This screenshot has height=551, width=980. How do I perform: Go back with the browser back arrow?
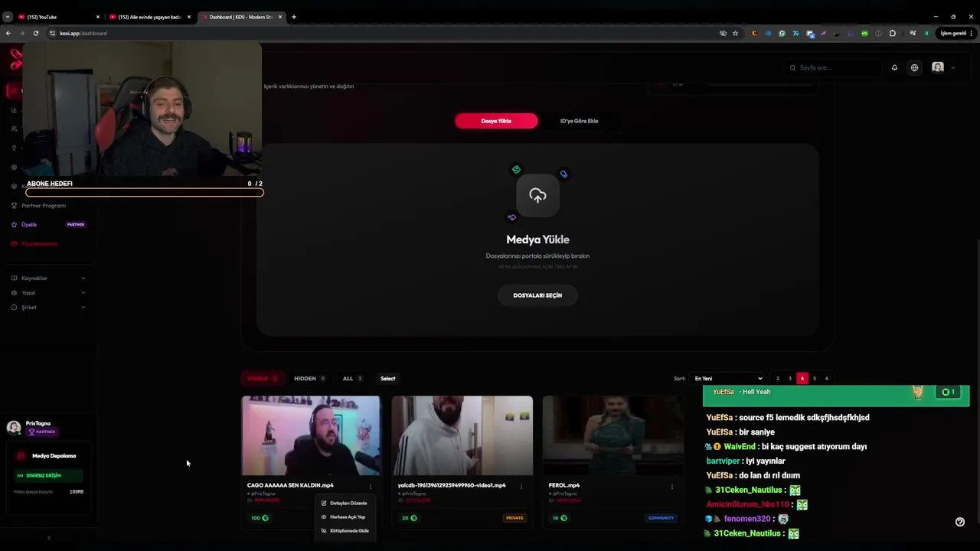coord(8,33)
